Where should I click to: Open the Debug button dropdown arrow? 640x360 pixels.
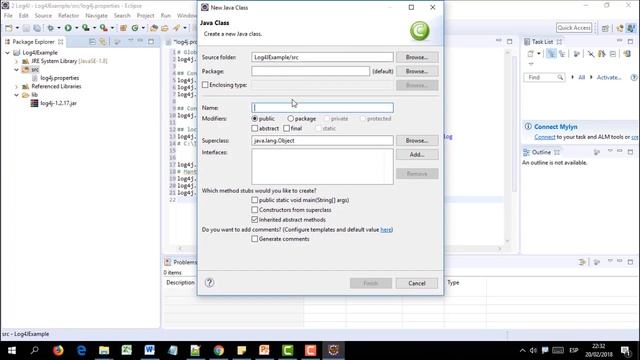tap(59, 28)
